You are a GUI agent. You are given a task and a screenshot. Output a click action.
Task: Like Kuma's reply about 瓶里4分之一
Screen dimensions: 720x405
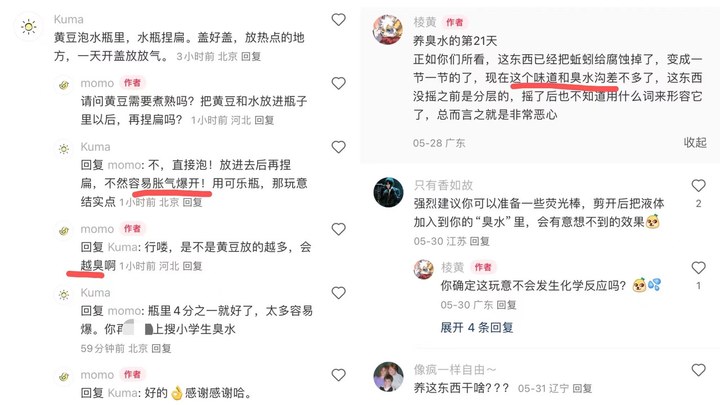coord(338,293)
